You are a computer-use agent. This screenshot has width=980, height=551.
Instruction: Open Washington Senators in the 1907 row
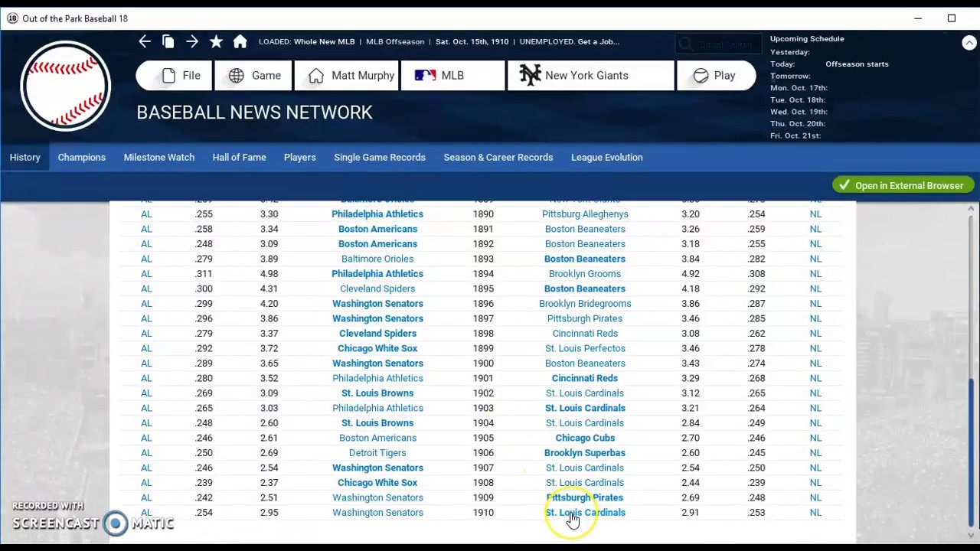click(x=377, y=468)
